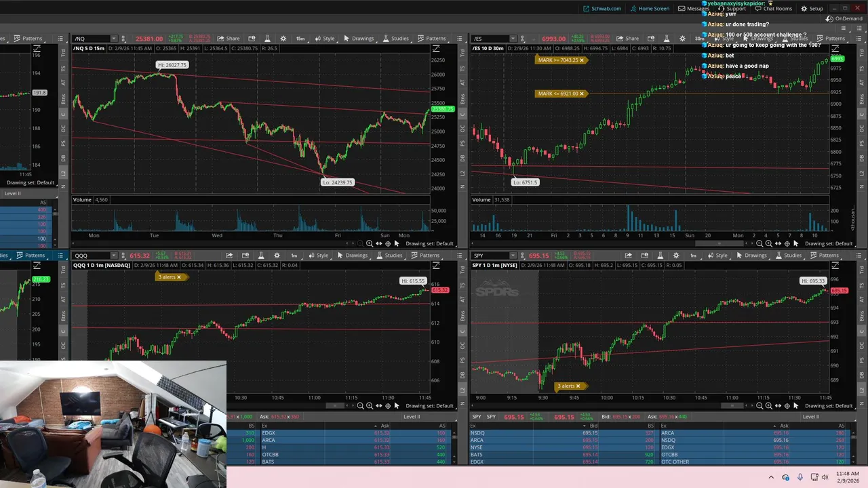The width and height of the screenshot is (868, 488).
Task: Expand the /NQ symbol dropdown arrow
Action: point(114,39)
